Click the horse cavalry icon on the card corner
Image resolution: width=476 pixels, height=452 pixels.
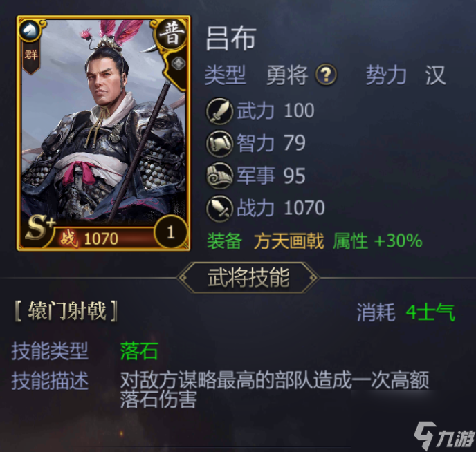(30, 30)
